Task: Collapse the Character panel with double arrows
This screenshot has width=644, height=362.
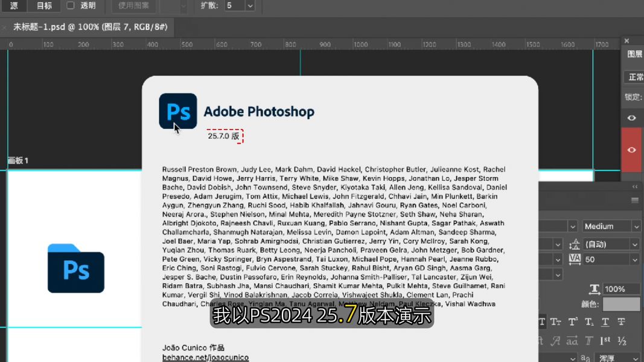Action: pos(635,187)
